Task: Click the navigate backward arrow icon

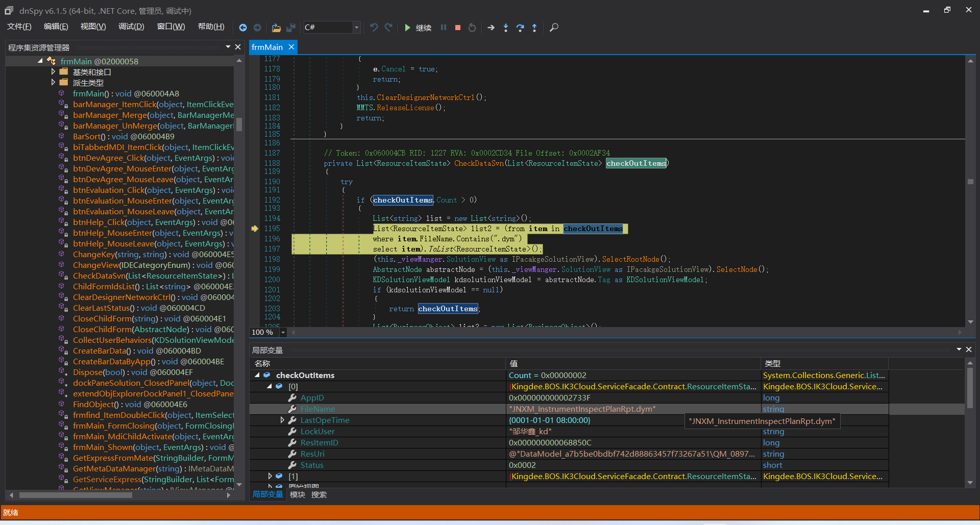Action: (x=243, y=28)
